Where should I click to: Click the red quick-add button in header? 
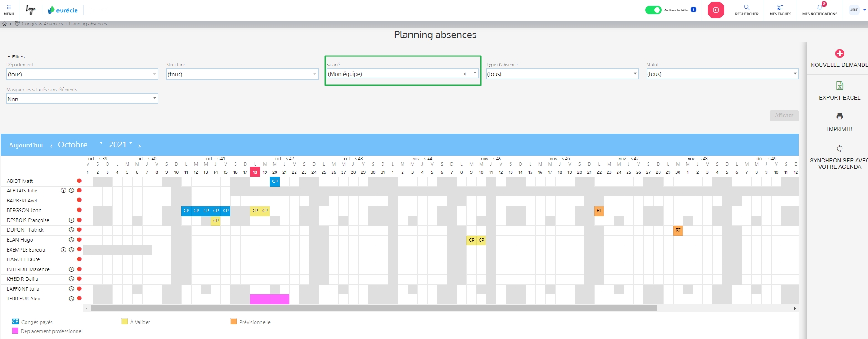pos(715,10)
